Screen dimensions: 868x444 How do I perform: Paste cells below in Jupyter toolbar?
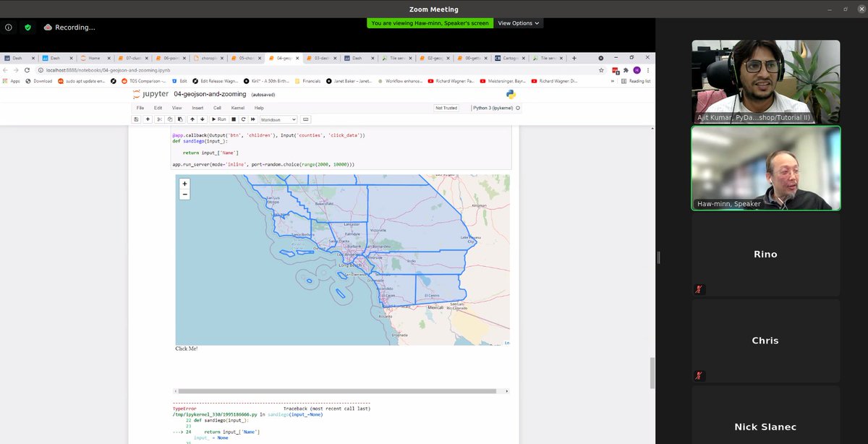(x=180, y=119)
